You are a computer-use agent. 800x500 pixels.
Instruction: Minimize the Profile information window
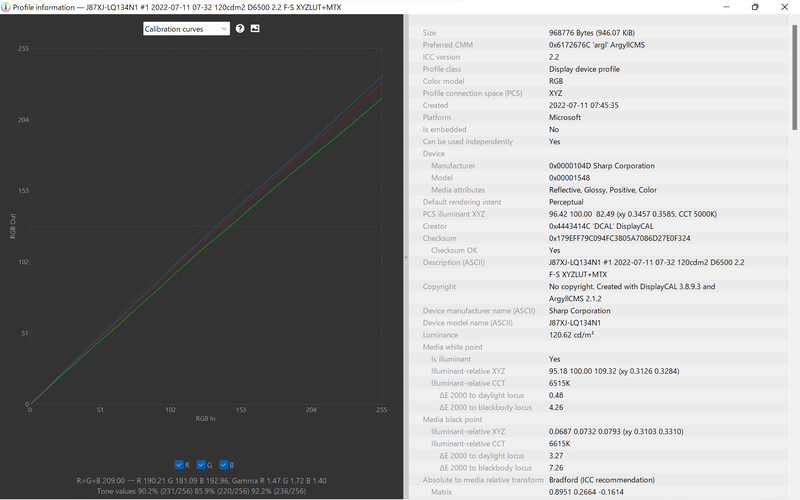[726, 7]
